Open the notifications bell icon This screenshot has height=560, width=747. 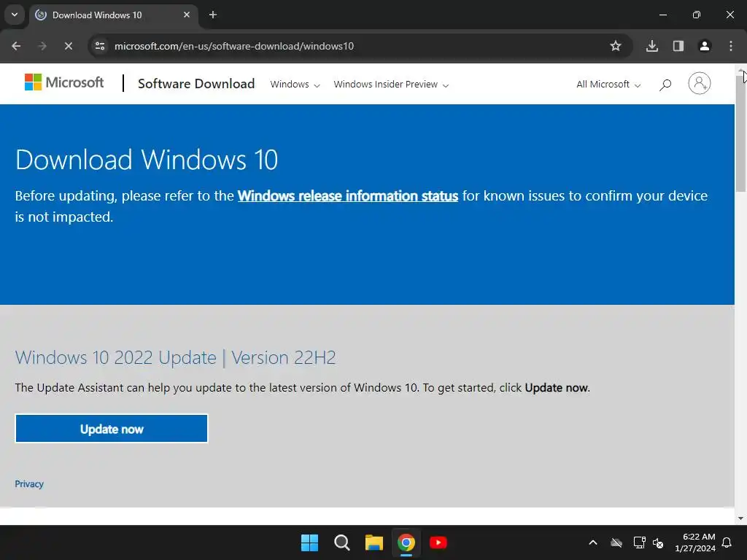(x=727, y=542)
